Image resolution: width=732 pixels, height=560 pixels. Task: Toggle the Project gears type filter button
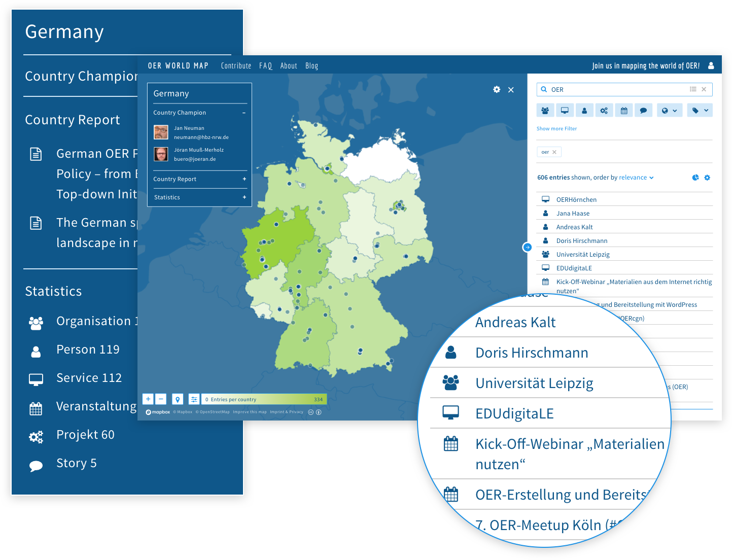coord(604,110)
